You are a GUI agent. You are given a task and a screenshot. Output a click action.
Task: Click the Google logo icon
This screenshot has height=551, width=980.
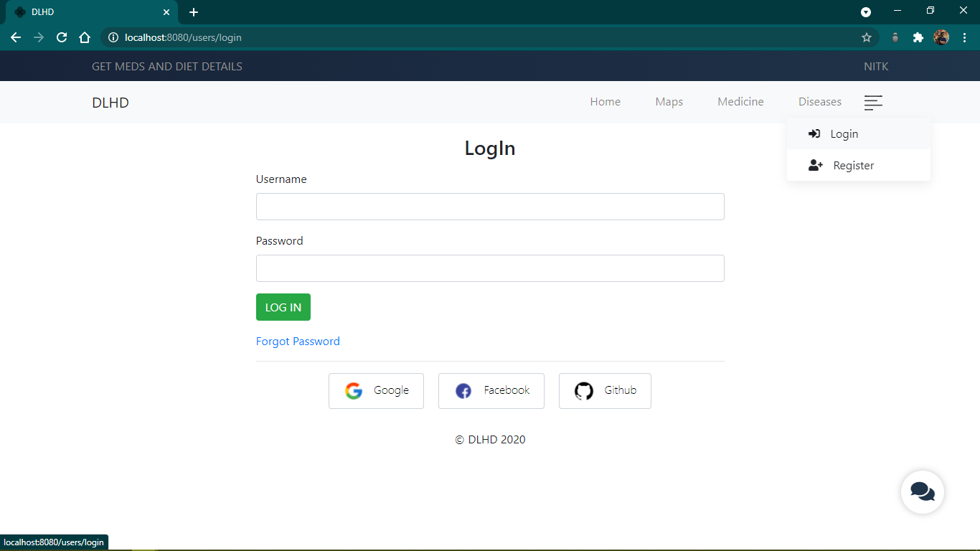click(x=354, y=391)
